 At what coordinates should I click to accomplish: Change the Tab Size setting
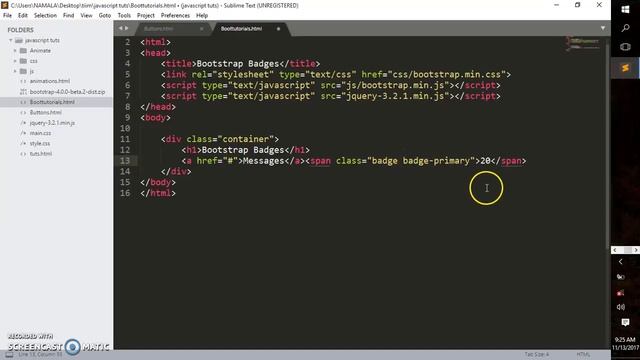click(x=537, y=355)
